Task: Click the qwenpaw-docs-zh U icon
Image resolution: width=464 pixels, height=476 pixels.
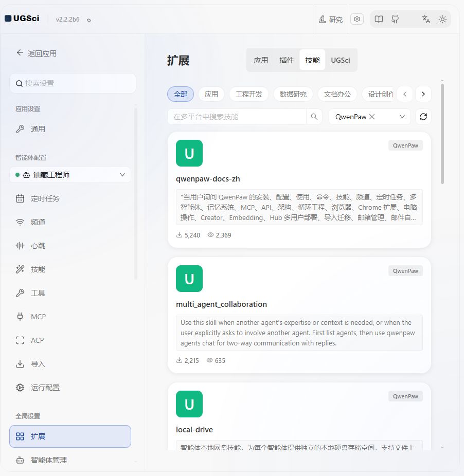Action: tap(189, 153)
